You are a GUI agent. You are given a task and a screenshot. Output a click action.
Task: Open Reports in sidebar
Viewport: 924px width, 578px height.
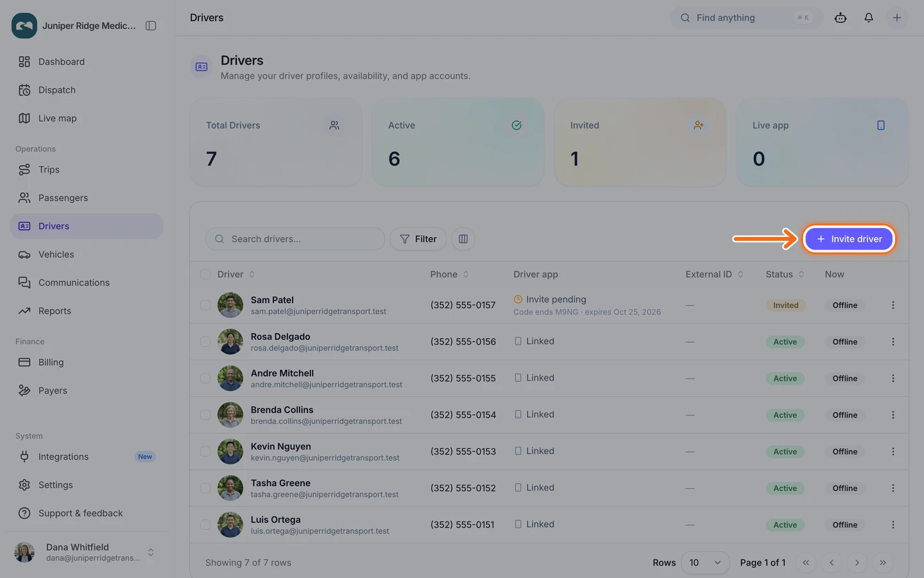(x=87, y=311)
